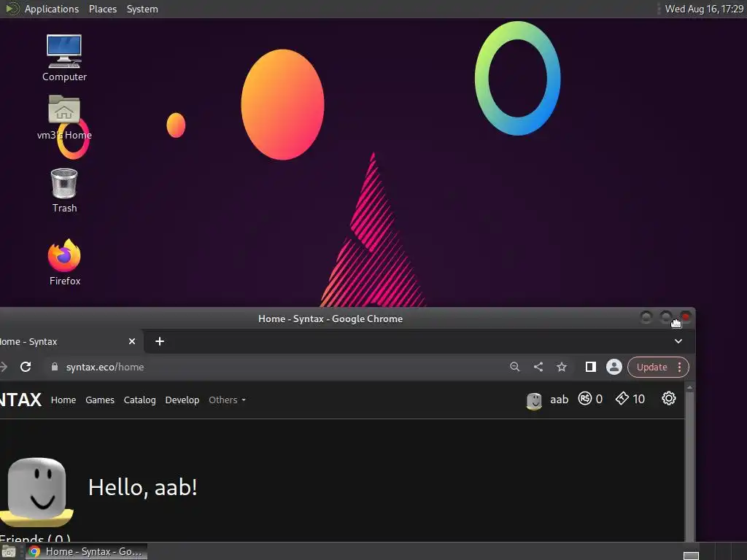Screen dimensions: 747x560
Task: Click the SYNTAX logo
Action: tap(20, 400)
